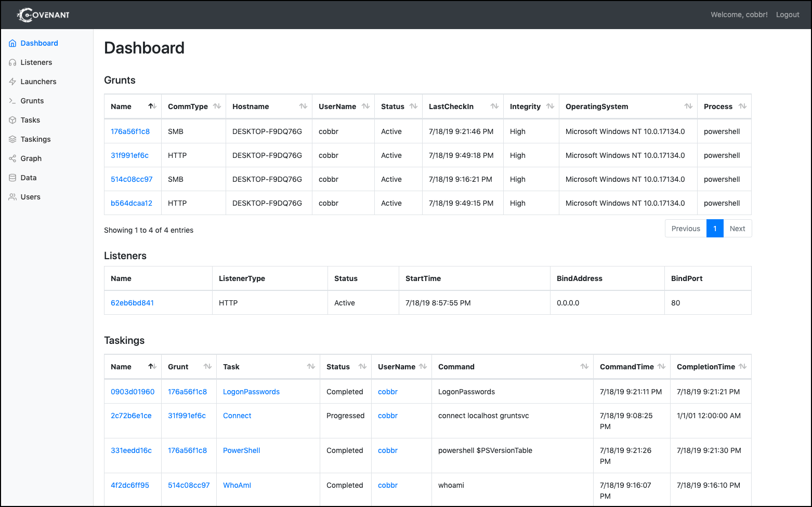
Task: Open Listeners via the headphones icon
Action: (12, 62)
